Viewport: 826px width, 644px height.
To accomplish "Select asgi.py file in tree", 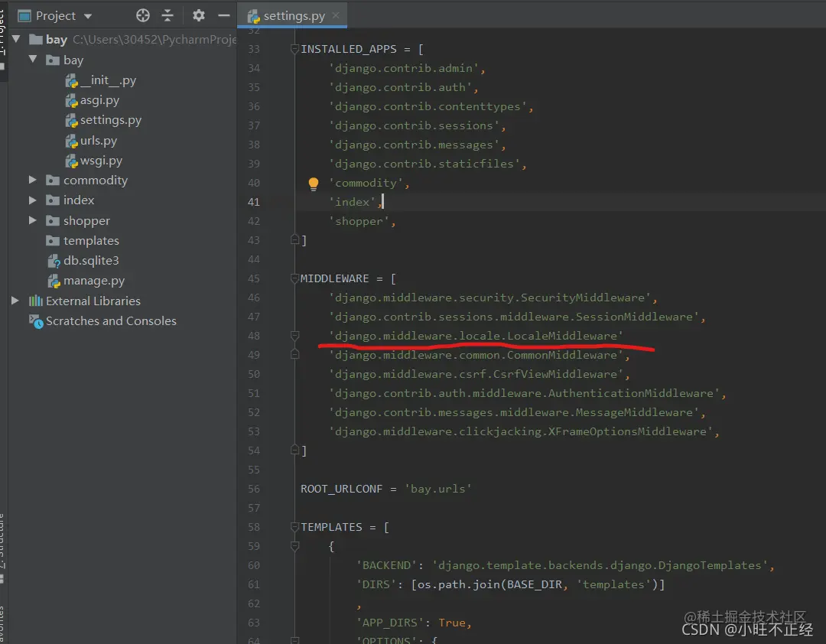I will [99, 100].
